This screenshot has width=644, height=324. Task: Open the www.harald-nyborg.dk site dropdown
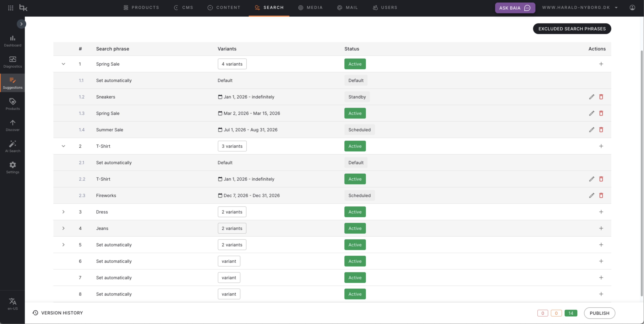[x=580, y=8]
